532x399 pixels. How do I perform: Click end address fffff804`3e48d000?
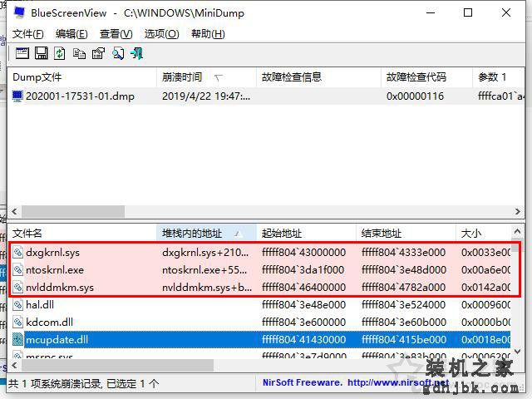[x=404, y=270]
